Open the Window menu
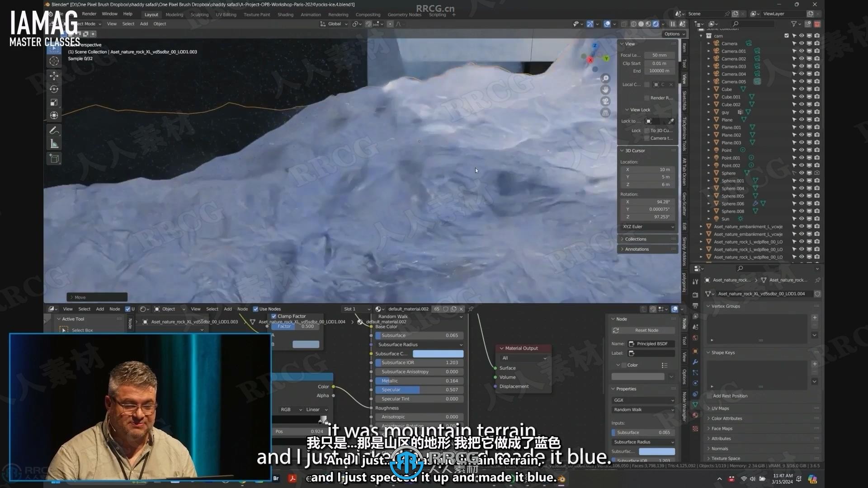868x488 pixels. pos(109,14)
